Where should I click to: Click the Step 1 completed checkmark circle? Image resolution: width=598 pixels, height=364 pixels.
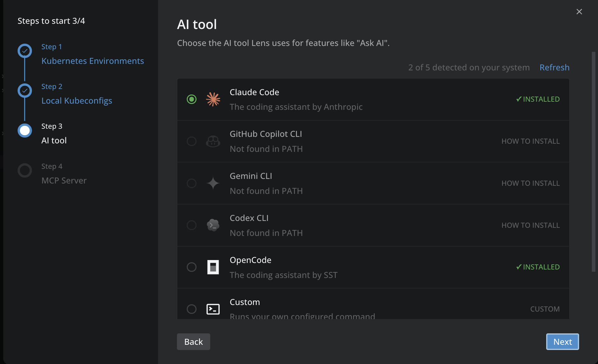click(x=25, y=51)
